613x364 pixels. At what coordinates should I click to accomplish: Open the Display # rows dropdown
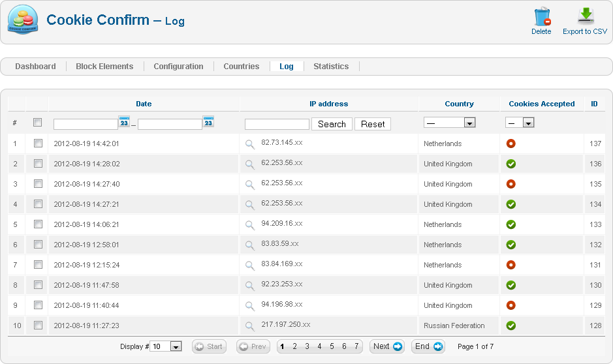click(166, 346)
